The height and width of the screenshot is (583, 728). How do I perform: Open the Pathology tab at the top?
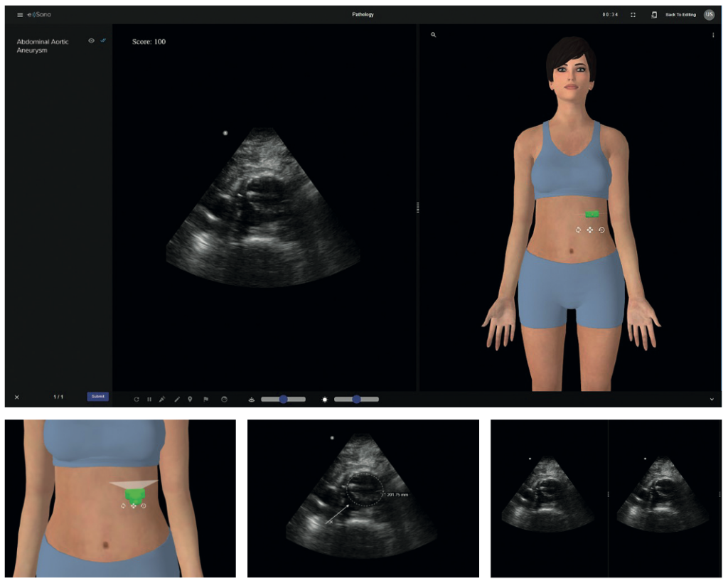point(363,14)
